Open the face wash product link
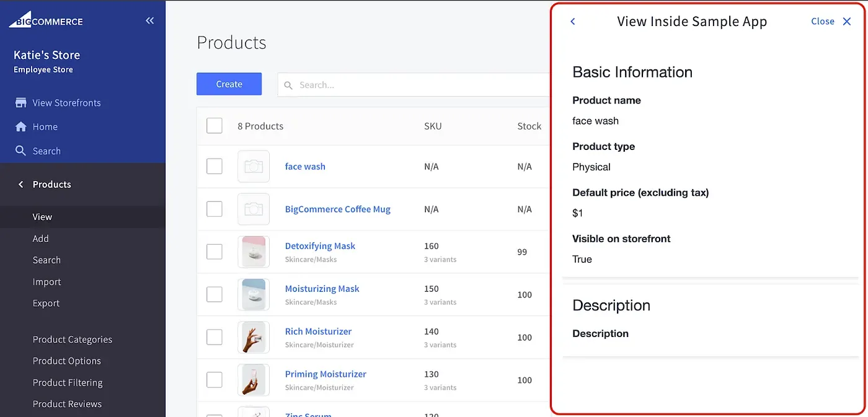Viewport: 868px width, 417px height. point(305,167)
